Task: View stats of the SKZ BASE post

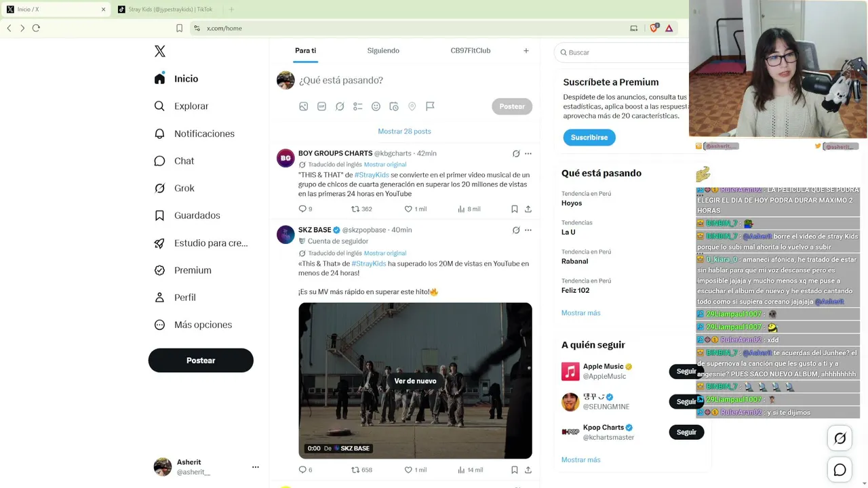Action: pos(471,470)
